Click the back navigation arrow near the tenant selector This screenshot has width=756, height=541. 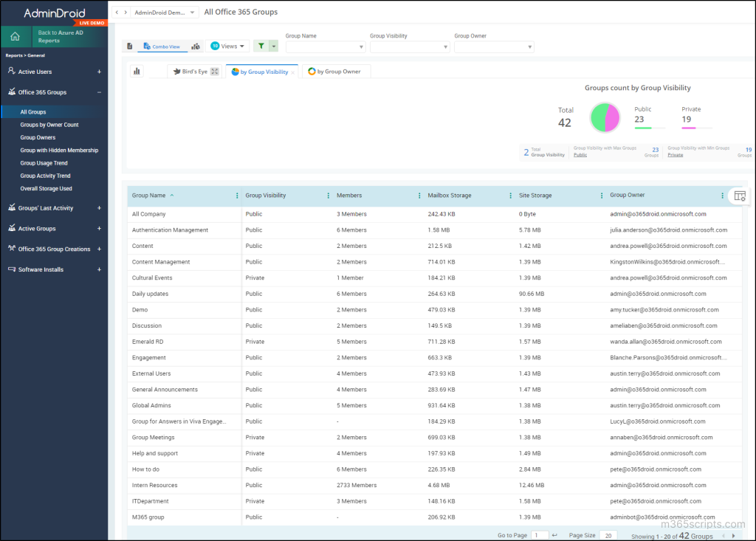point(116,12)
